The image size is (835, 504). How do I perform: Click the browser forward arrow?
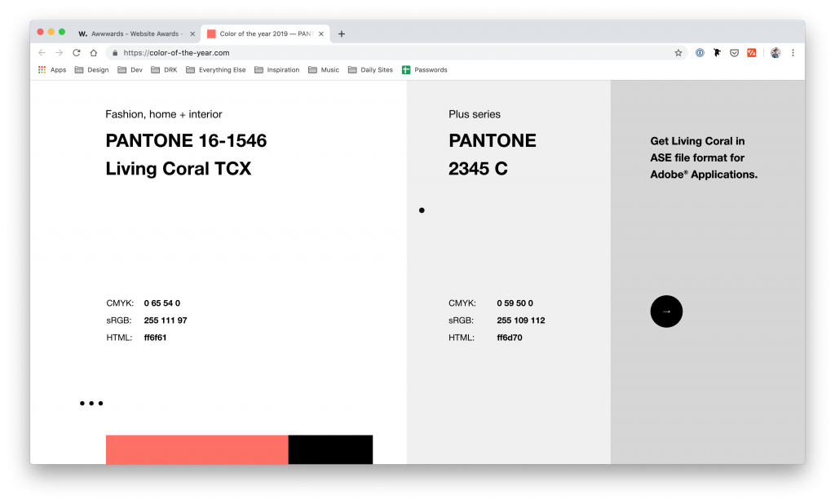(x=59, y=53)
